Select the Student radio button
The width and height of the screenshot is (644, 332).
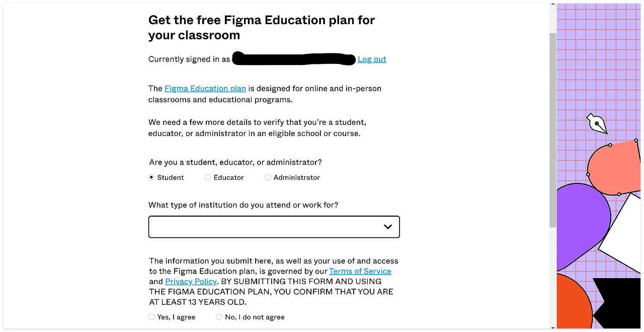pyautogui.click(x=151, y=177)
